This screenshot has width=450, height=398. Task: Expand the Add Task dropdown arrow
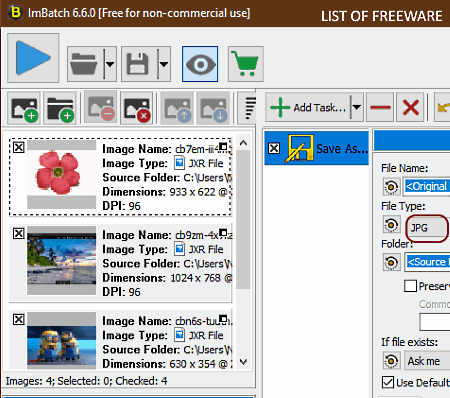pyautogui.click(x=356, y=107)
